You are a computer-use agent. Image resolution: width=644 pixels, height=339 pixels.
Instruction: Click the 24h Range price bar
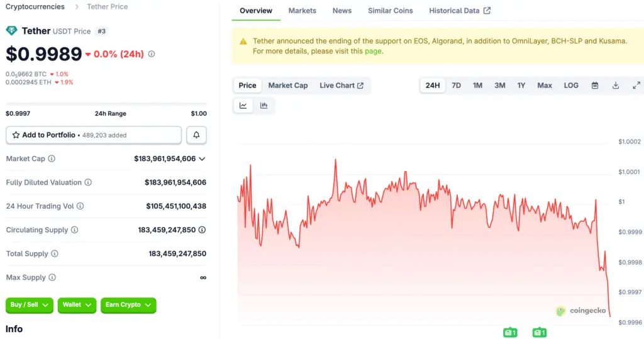[106, 104]
